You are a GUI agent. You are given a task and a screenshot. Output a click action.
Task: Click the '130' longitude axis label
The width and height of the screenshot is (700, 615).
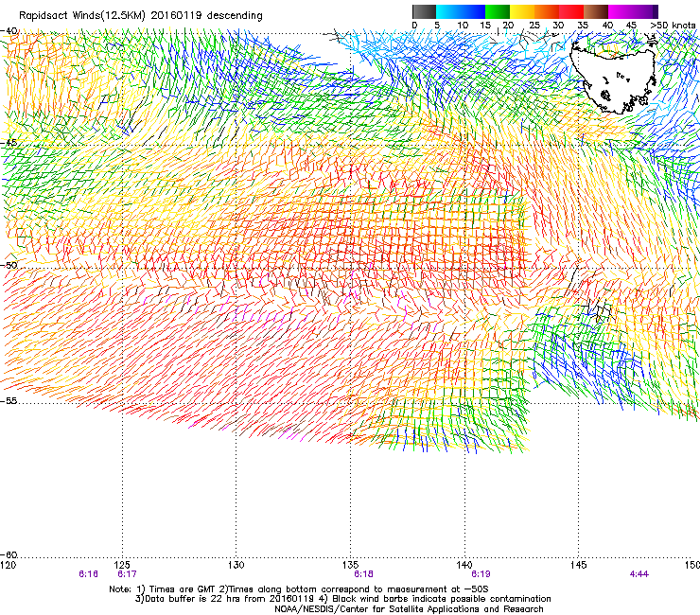pyautogui.click(x=236, y=565)
